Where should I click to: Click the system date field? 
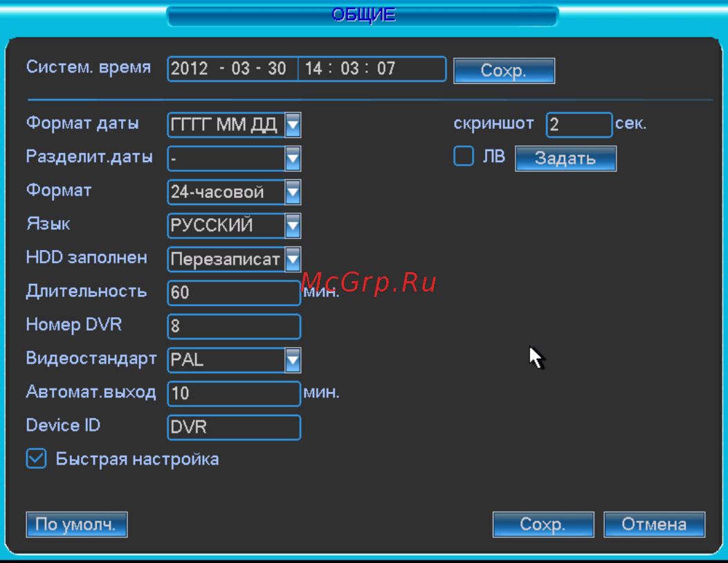pyautogui.click(x=232, y=69)
